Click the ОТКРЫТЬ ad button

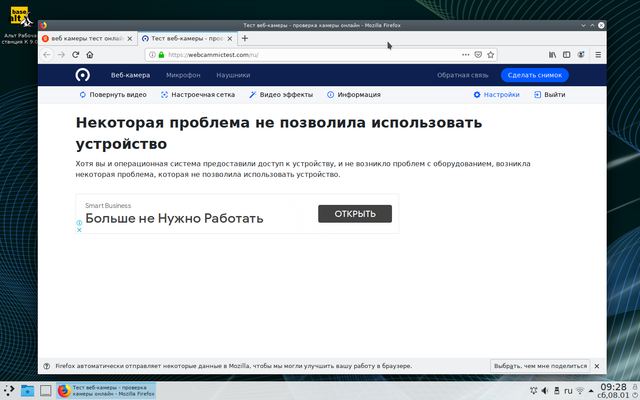[355, 214]
